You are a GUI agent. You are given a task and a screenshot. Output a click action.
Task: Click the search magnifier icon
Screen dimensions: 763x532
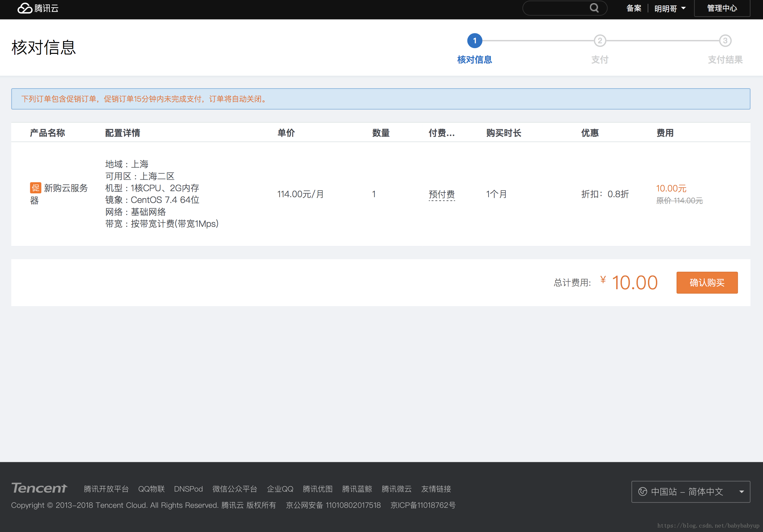[594, 8]
